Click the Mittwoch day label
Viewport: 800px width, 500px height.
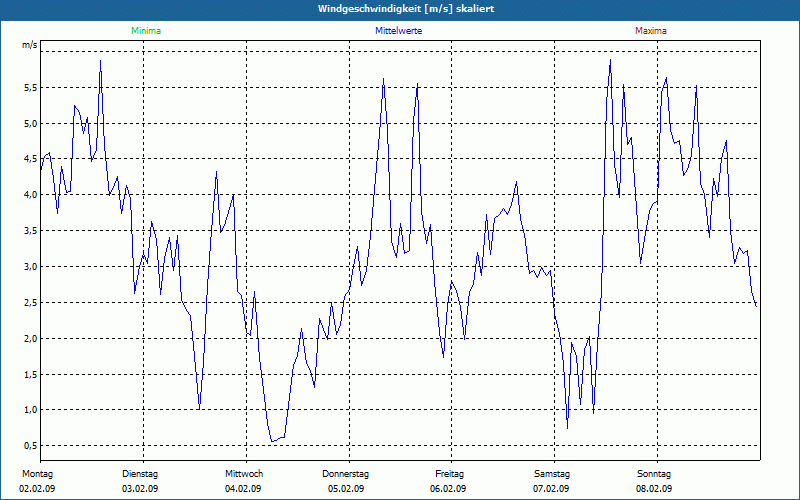click(x=244, y=474)
